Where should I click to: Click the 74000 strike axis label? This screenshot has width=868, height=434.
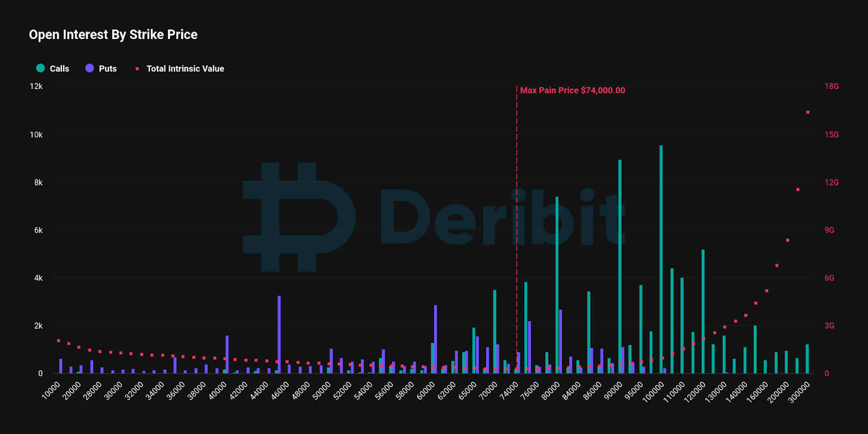509,390
